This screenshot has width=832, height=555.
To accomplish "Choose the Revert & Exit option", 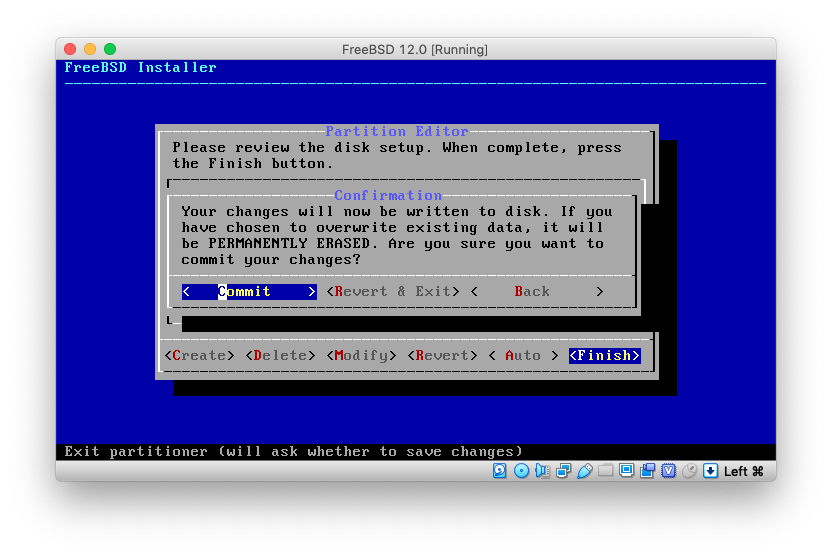I will click(x=393, y=292).
